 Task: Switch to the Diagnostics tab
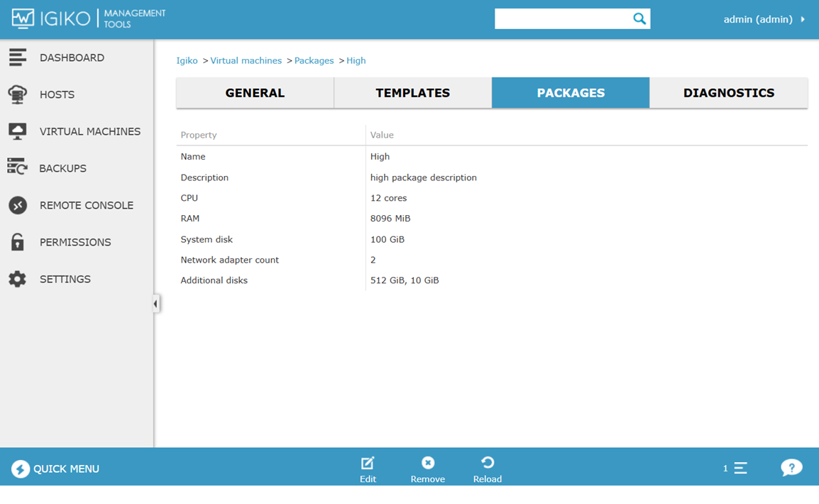(x=728, y=93)
